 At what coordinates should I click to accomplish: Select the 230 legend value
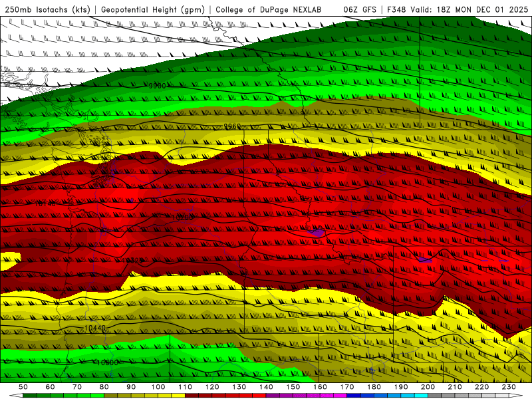(509, 387)
